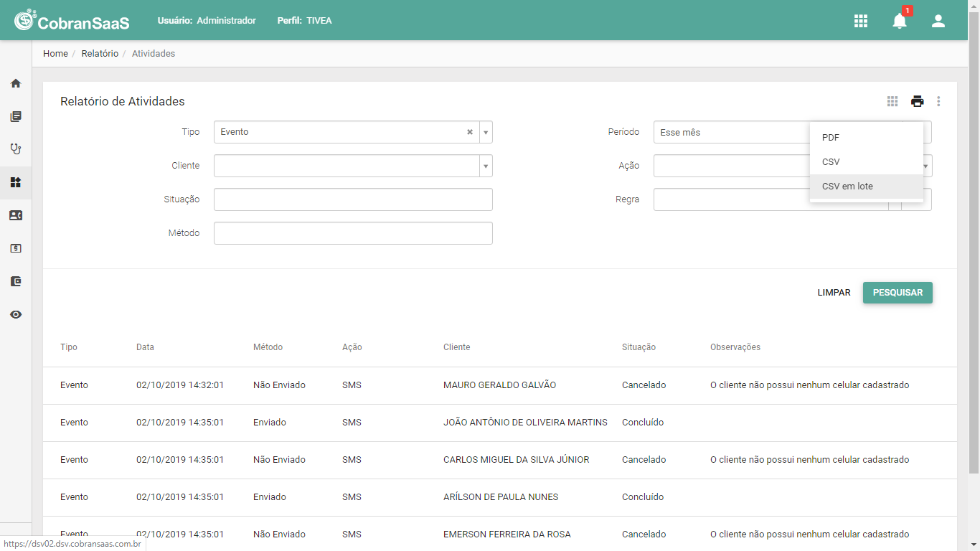Click the grid view icon in report panel

892,101
